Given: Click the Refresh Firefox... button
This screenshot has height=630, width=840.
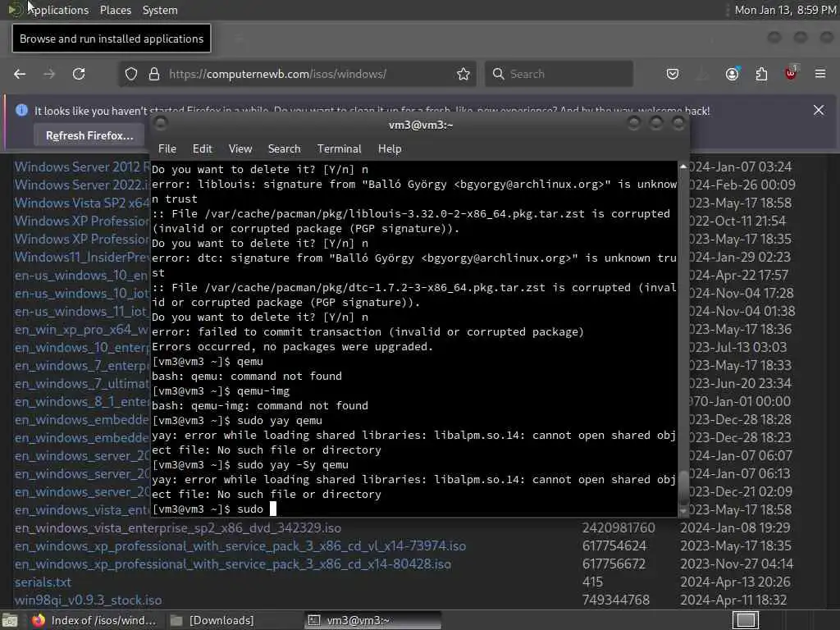Looking at the screenshot, I should coord(89,135).
